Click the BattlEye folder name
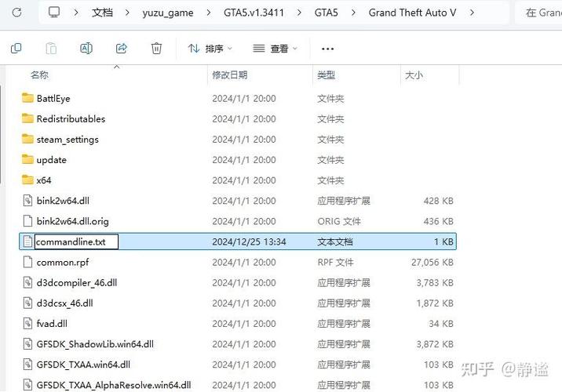Screen dimensions: 562x392 click(53, 99)
